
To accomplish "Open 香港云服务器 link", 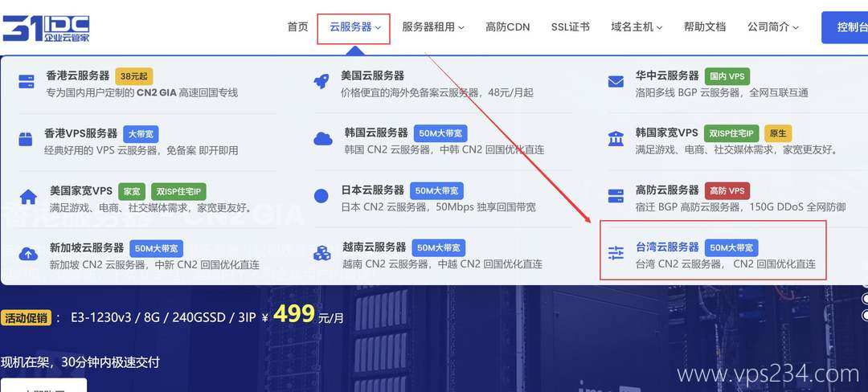I will coord(77,76).
